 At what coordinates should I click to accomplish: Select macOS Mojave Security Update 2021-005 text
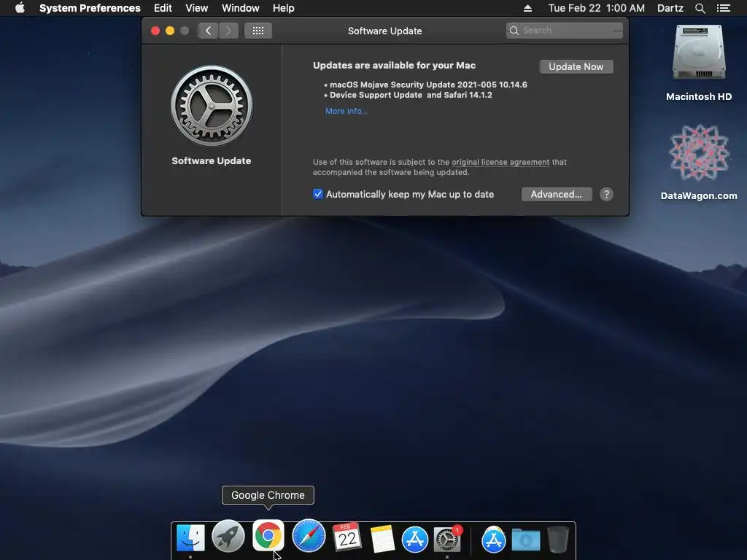coord(428,85)
